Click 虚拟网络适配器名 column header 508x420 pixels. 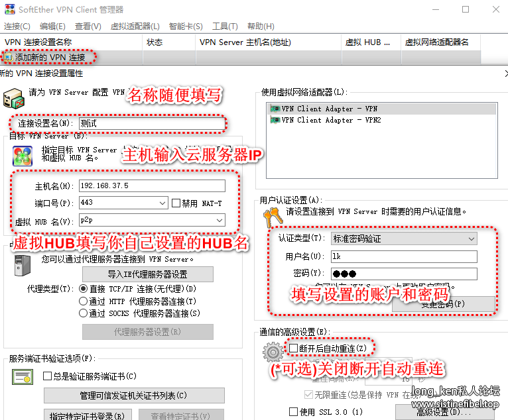(441, 42)
